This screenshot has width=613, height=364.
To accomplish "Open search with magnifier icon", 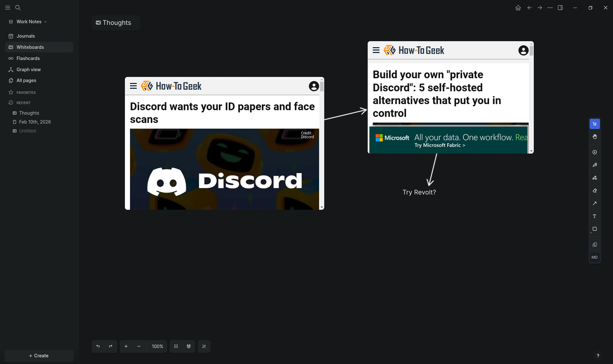I will tap(18, 7).
